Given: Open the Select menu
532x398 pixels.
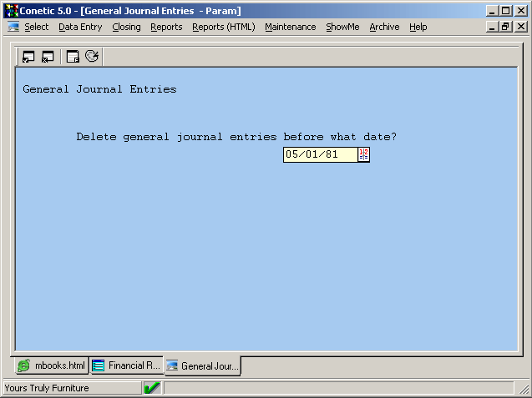Looking at the screenshot, I should pyautogui.click(x=37, y=27).
